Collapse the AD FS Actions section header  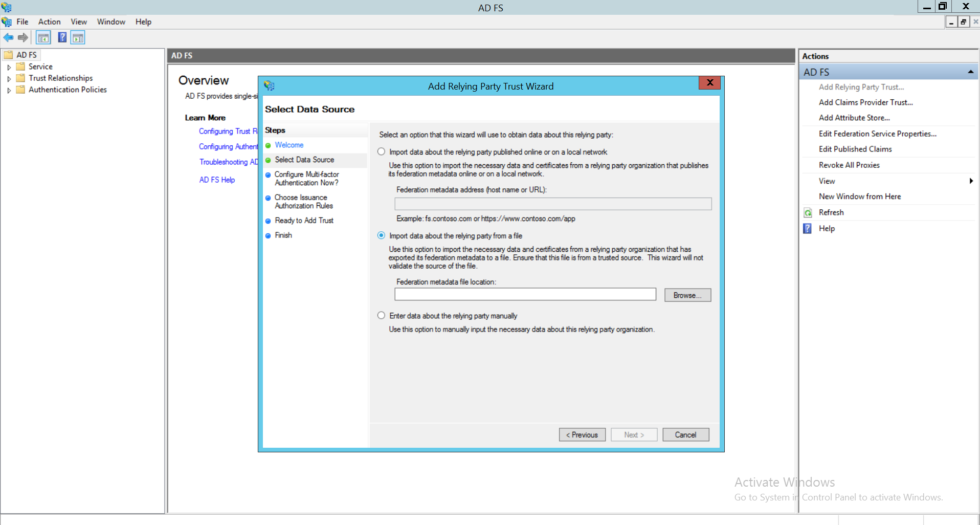point(970,72)
